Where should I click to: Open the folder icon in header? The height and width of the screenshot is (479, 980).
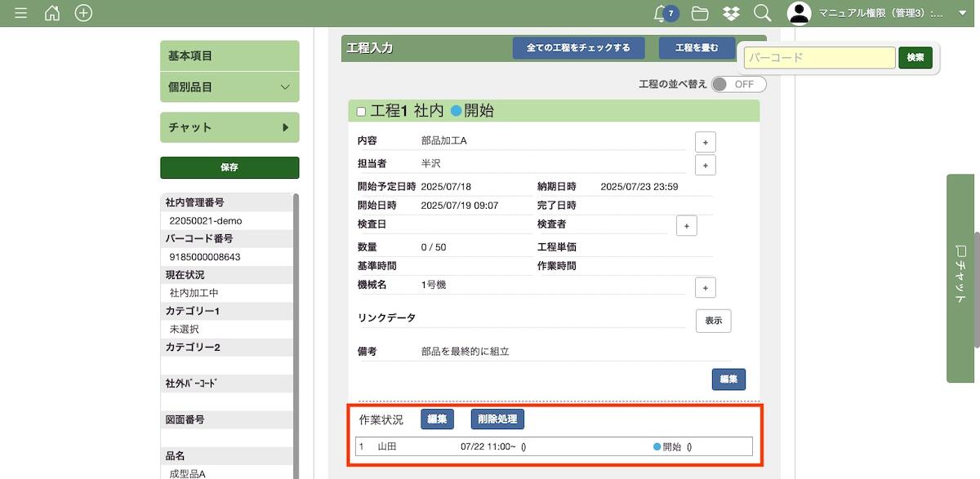point(699,13)
